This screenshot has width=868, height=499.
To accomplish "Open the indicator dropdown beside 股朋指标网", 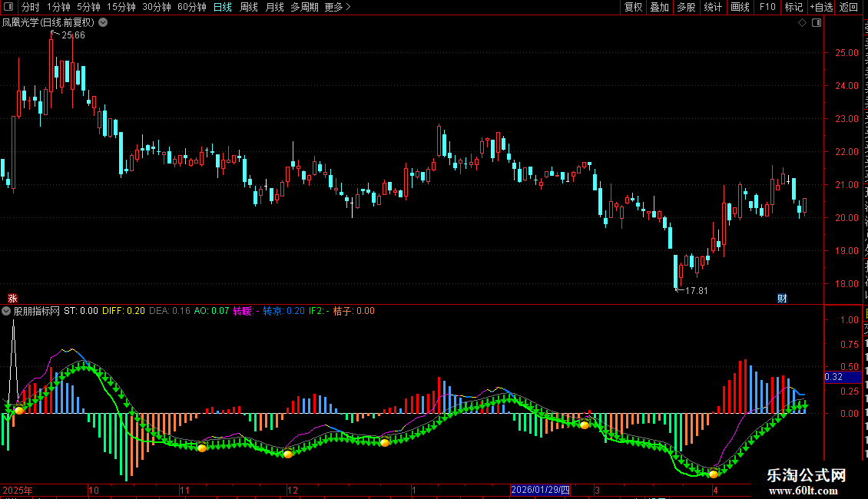I will point(6,311).
